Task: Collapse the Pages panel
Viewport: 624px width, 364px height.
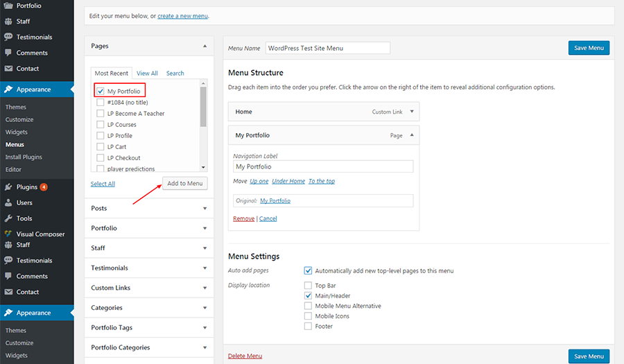Action: 205,46
